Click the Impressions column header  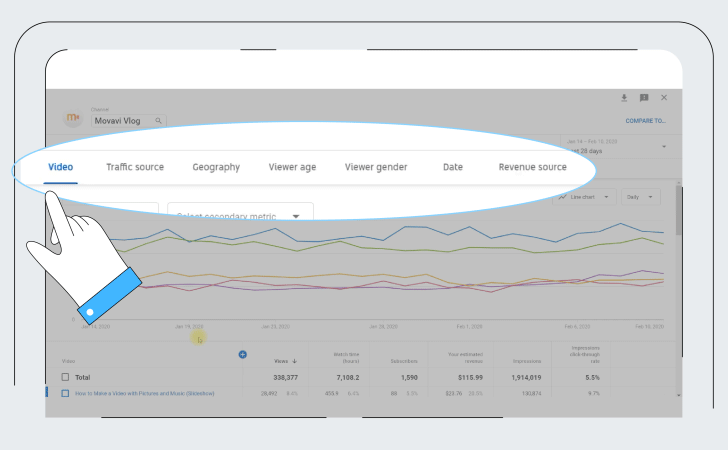527,361
